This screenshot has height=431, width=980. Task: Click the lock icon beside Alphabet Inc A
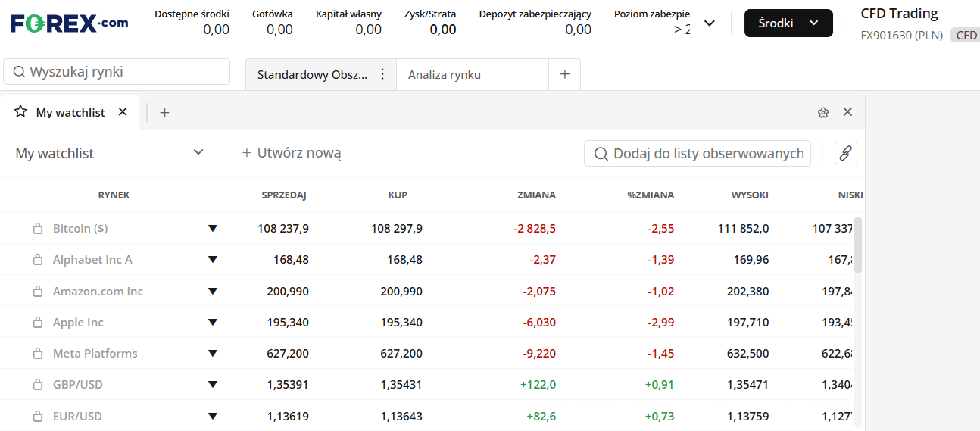click(38, 259)
